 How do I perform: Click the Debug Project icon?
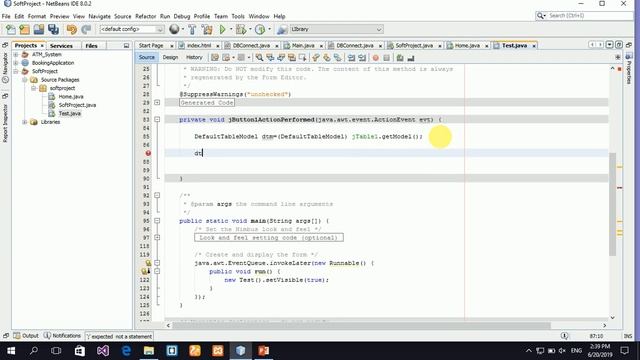241,29
